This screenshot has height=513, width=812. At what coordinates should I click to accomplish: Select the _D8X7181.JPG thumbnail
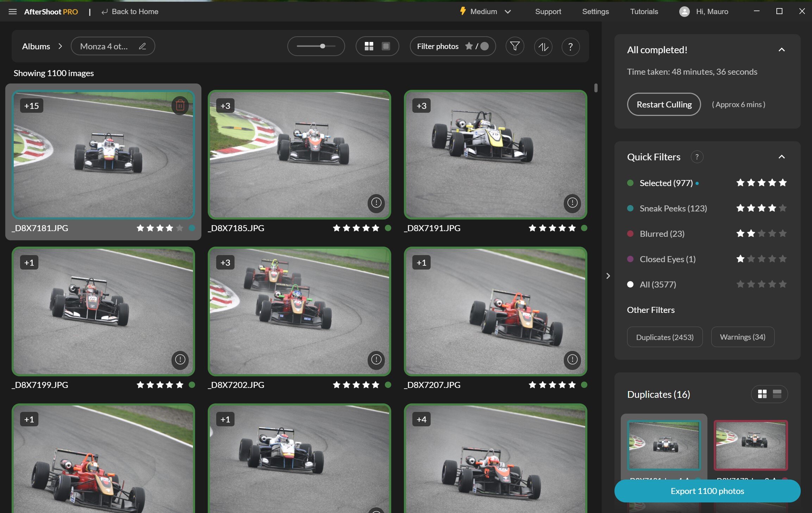tap(103, 154)
